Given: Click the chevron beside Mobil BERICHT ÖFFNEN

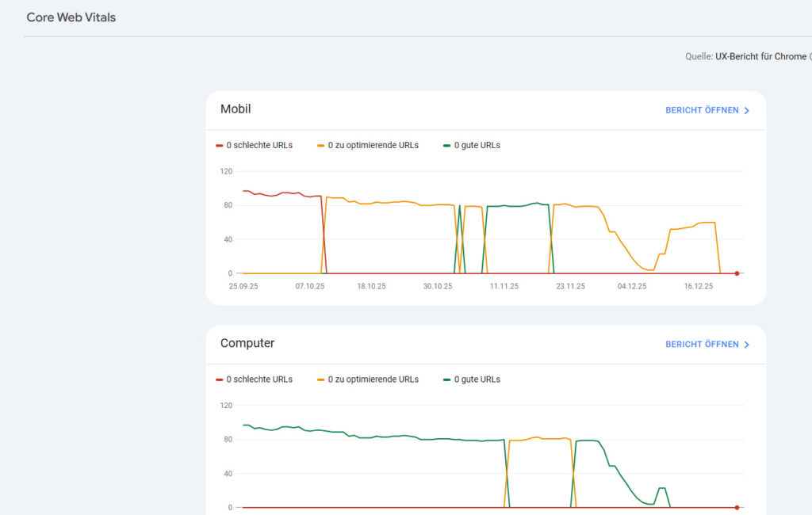Looking at the screenshot, I should click(x=745, y=111).
